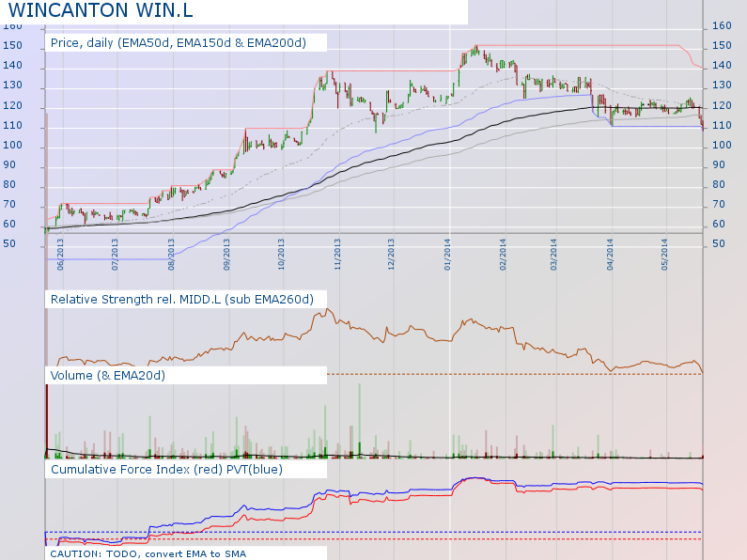This screenshot has width=747, height=560.
Task: Click the 100 value on right price axis
Action: (x=722, y=145)
